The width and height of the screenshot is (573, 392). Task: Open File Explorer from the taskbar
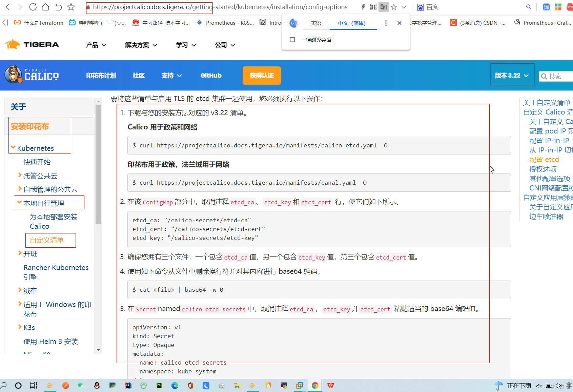click(237, 386)
